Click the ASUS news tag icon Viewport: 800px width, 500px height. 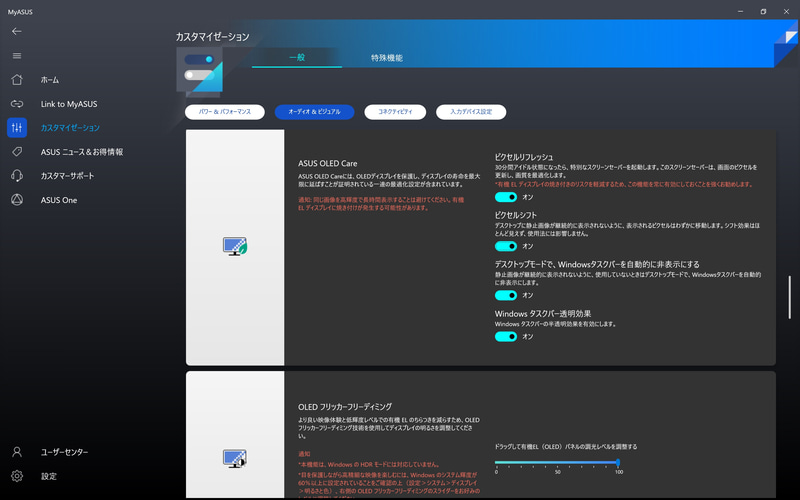[17, 152]
